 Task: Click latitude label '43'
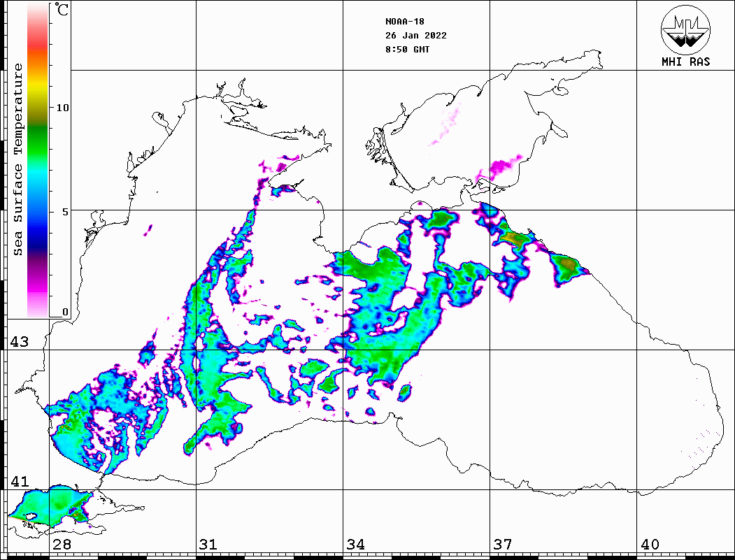(20, 342)
